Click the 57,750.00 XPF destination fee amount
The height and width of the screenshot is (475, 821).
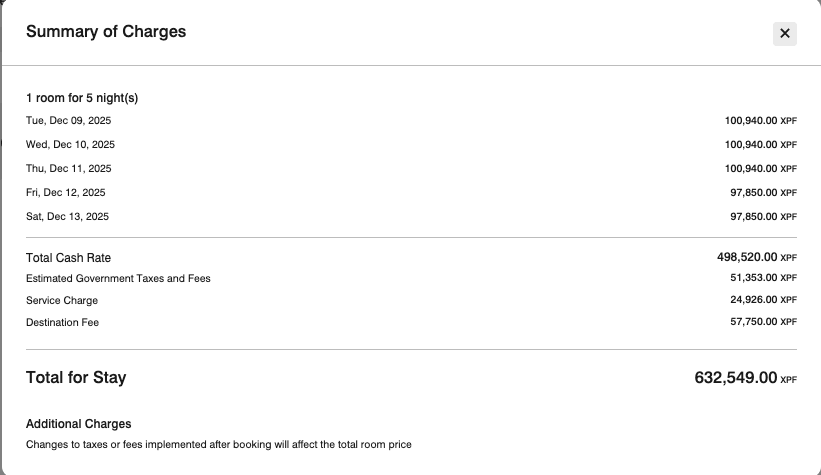(763, 322)
